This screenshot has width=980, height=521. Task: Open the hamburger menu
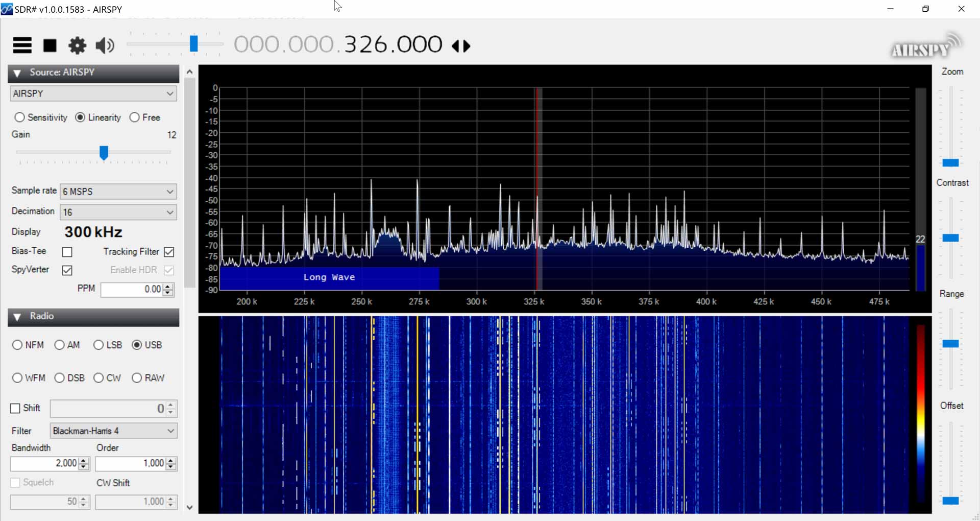pyautogui.click(x=21, y=45)
